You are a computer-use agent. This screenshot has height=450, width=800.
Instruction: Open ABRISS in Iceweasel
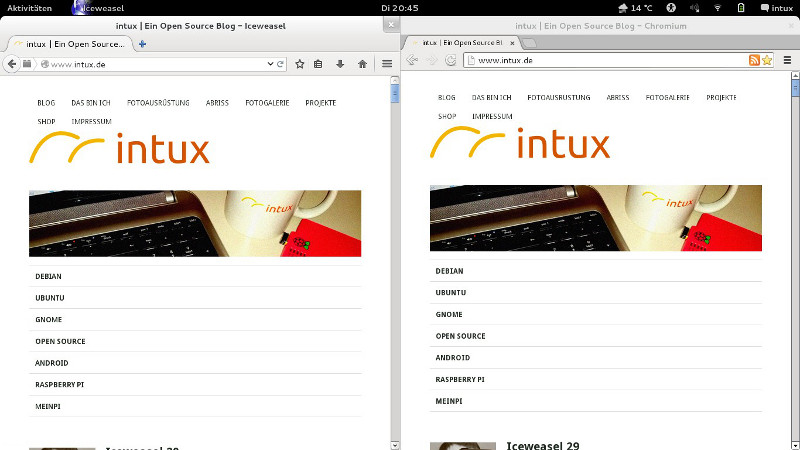pos(217,103)
